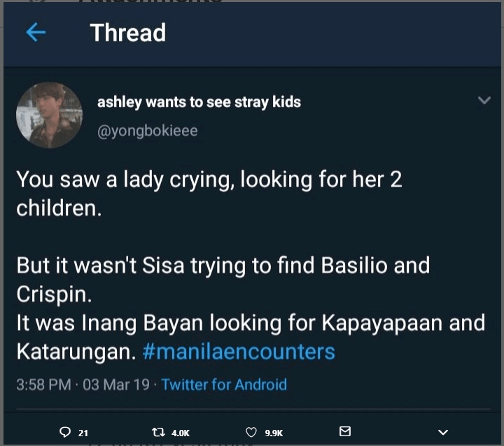Screen dimensions: 504x446
Task: View the 4.0K retweets count
Action: coord(180,433)
